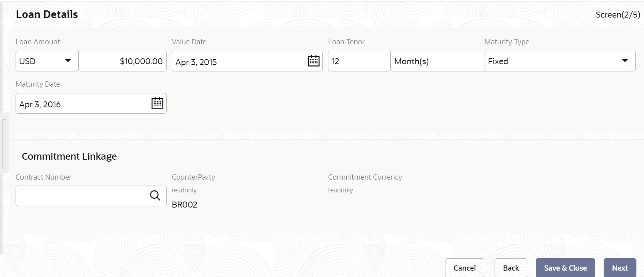Click the Commitment Linkage section title

[x=69, y=156]
